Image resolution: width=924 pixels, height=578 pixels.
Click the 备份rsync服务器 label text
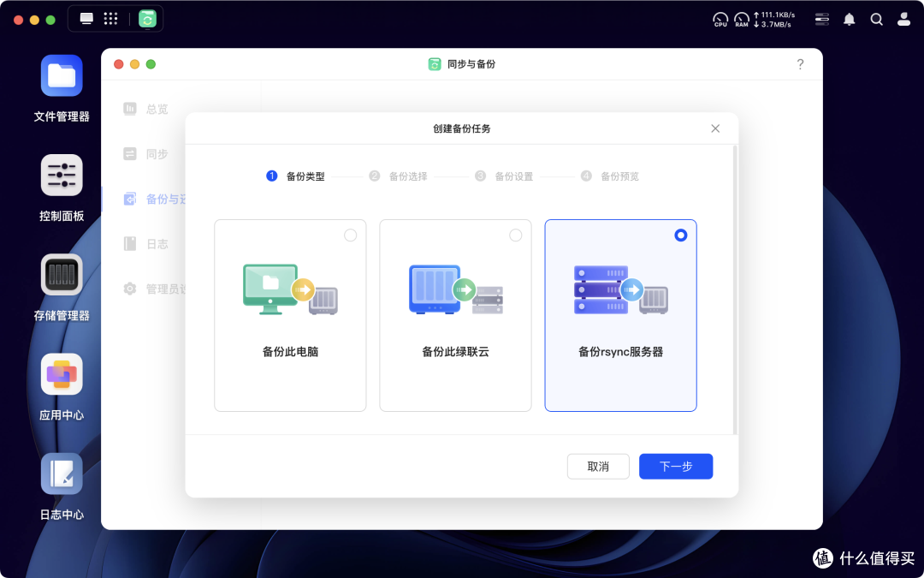pyautogui.click(x=620, y=352)
